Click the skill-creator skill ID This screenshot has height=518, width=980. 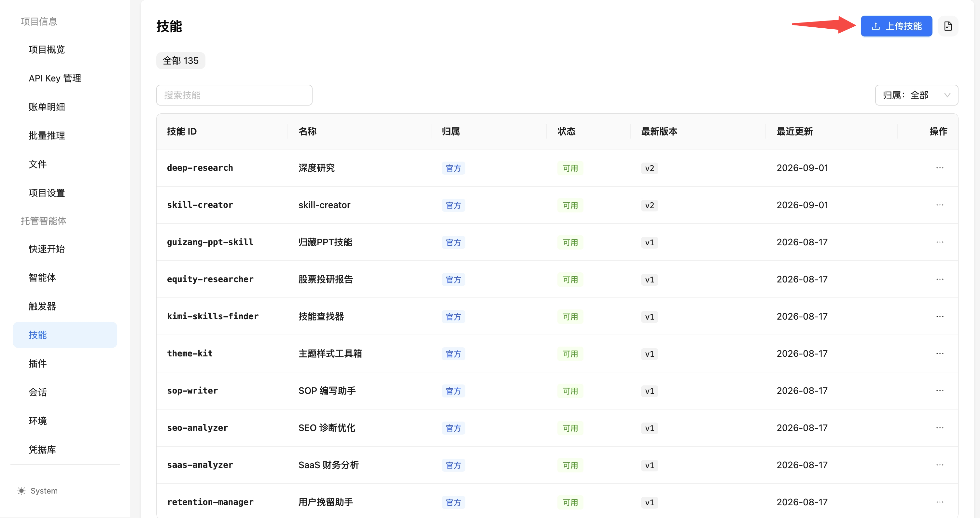tap(200, 205)
